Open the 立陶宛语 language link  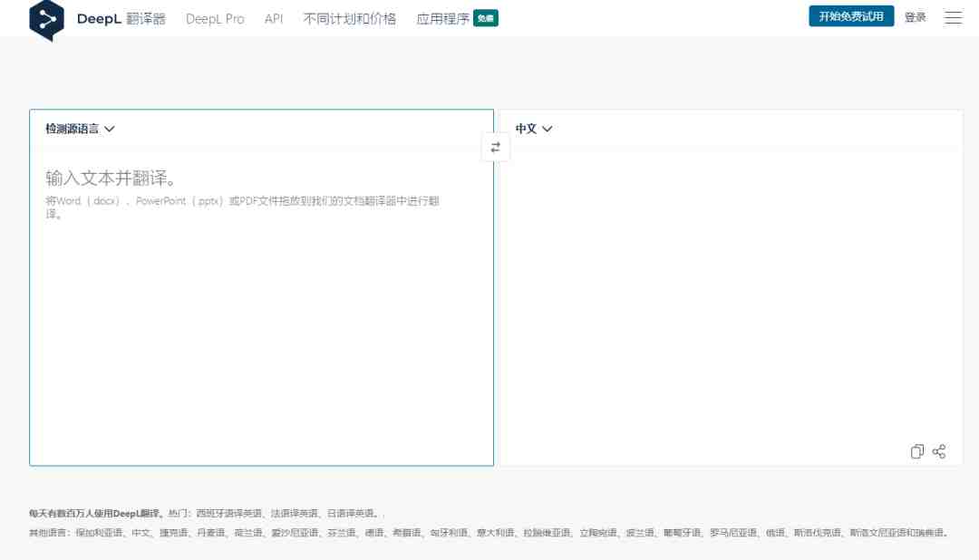coord(598,533)
